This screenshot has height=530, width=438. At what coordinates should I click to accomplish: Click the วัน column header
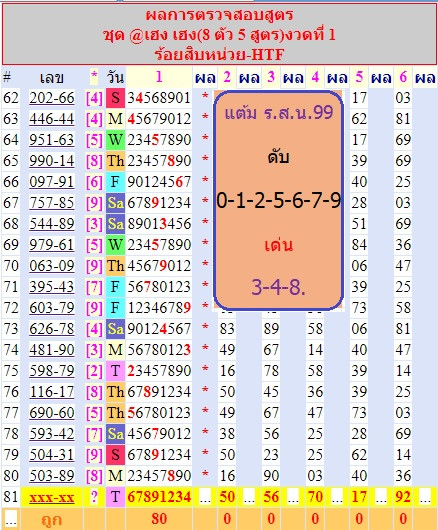point(115,78)
